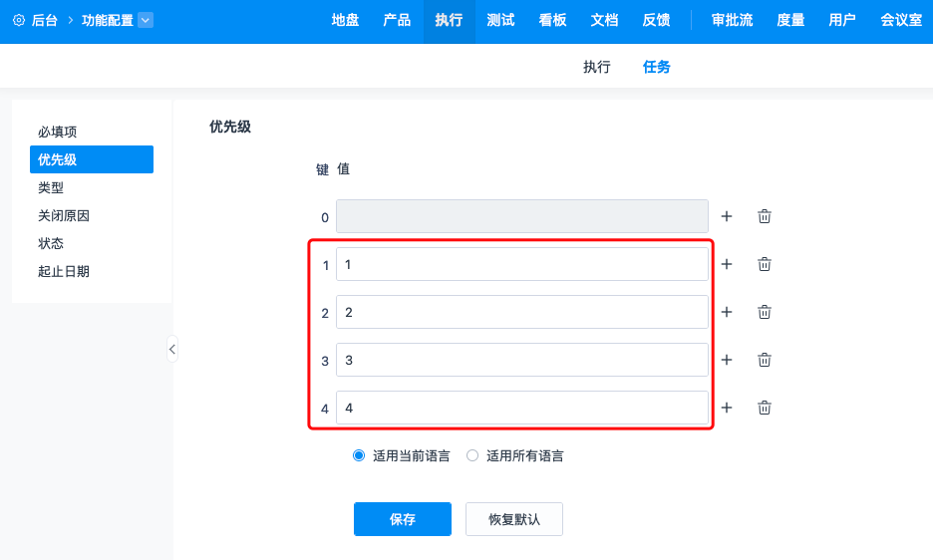Click the trash icon for key 3
The height and width of the screenshot is (560, 933).
tap(765, 360)
